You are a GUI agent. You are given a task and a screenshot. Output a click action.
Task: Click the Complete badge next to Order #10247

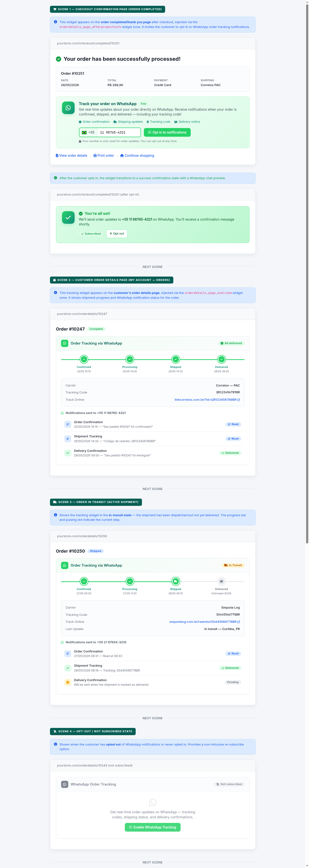[x=96, y=329]
